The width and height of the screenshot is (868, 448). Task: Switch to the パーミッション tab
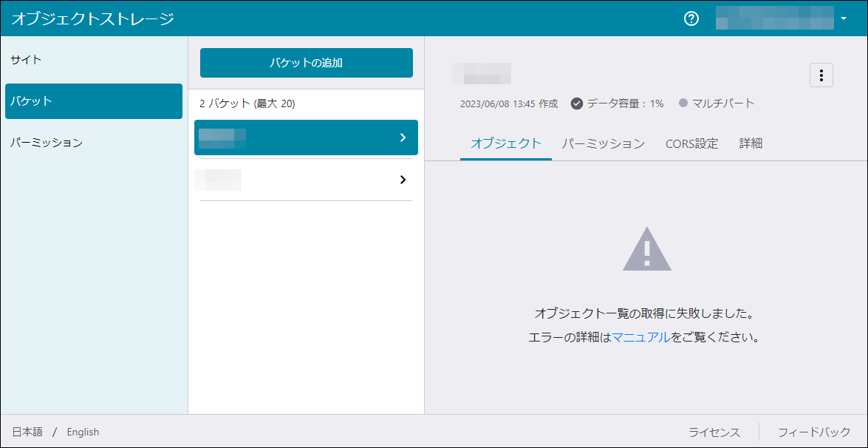point(603,143)
